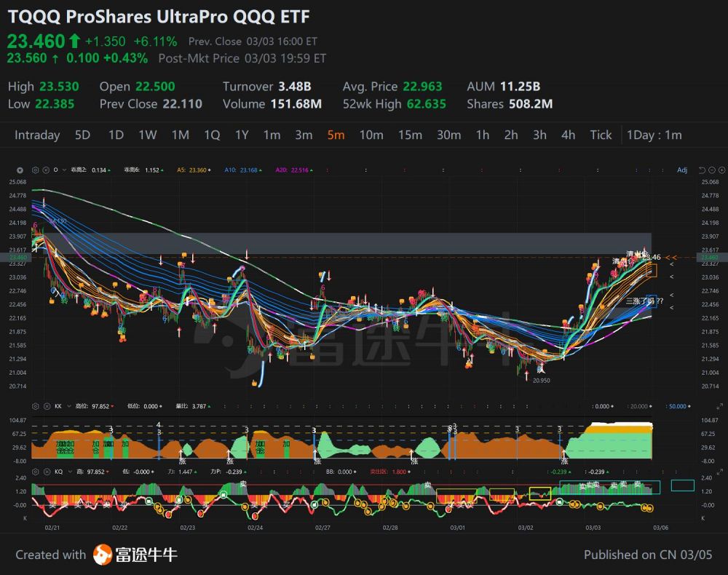Toggle the A5 moving average line
The image size is (728, 575).
click(192, 170)
